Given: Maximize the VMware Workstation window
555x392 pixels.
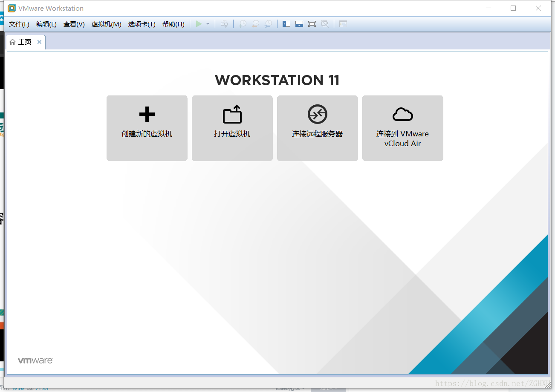Looking at the screenshot, I should pyautogui.click(x=513, y=8).
